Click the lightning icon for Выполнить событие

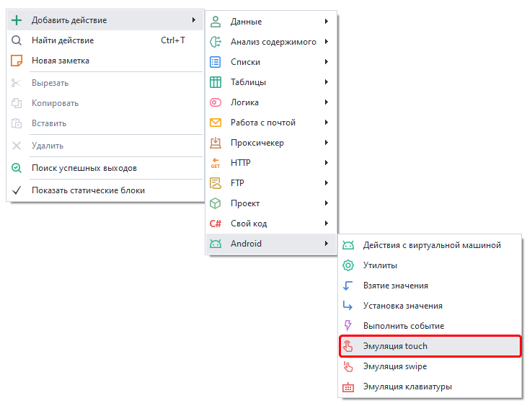point(348,326)
